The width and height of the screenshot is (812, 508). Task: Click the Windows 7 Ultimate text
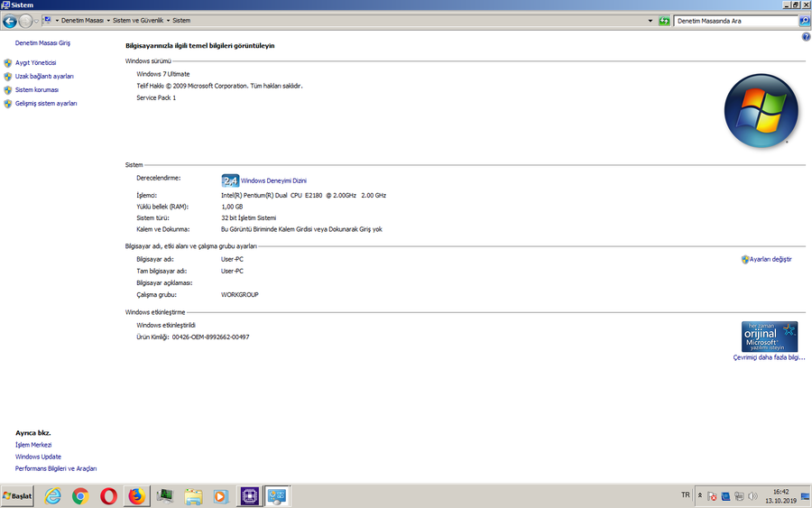pos(163,74)
